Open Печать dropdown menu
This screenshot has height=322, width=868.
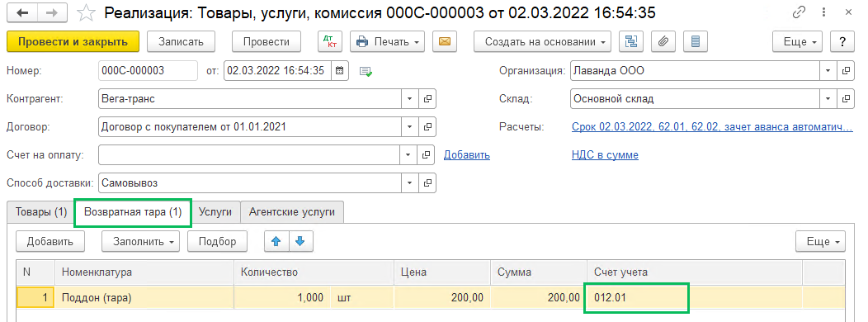388,41
